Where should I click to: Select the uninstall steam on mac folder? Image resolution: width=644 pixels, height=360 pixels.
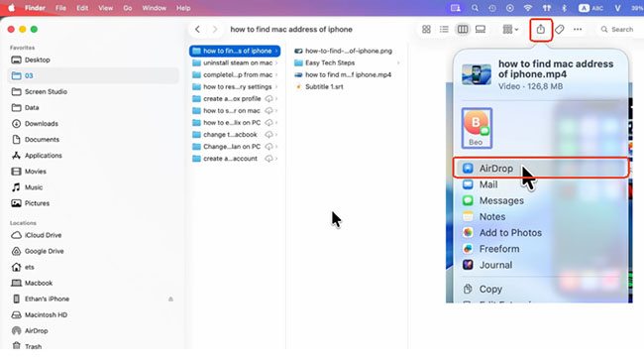(235, 62)
